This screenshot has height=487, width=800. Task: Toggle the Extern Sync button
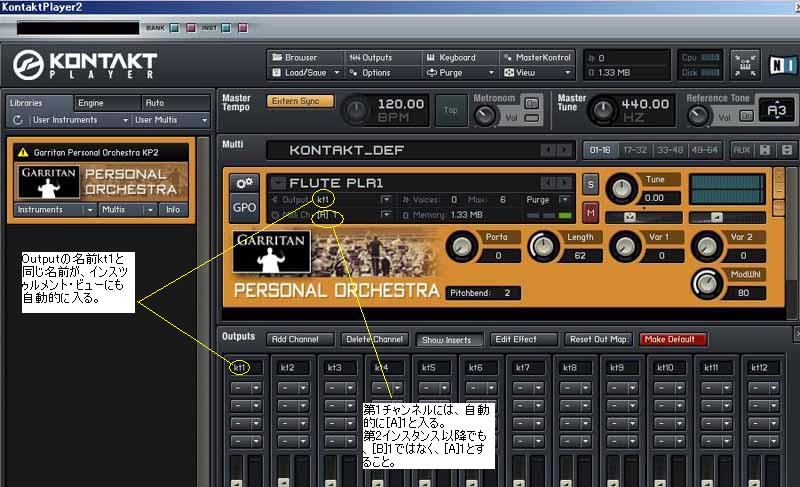pos(300,101)
